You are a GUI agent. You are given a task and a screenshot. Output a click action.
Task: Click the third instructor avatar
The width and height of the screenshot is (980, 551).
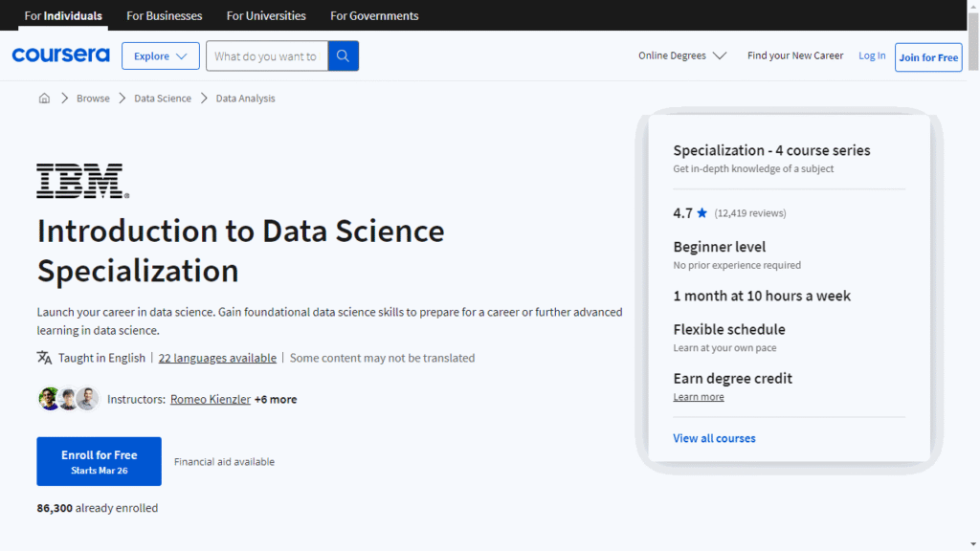[x=88, y=399]
